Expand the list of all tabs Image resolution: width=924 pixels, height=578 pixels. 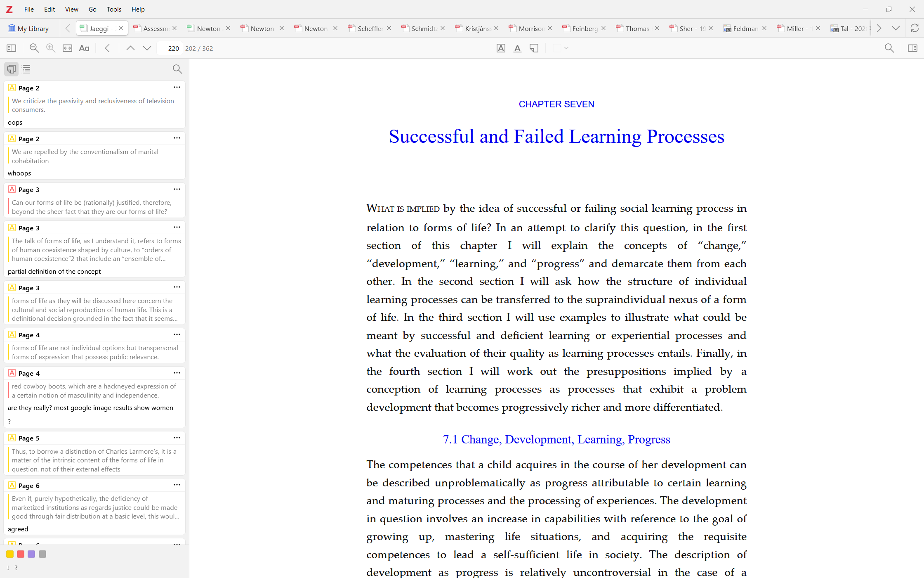tap(896, 28)
